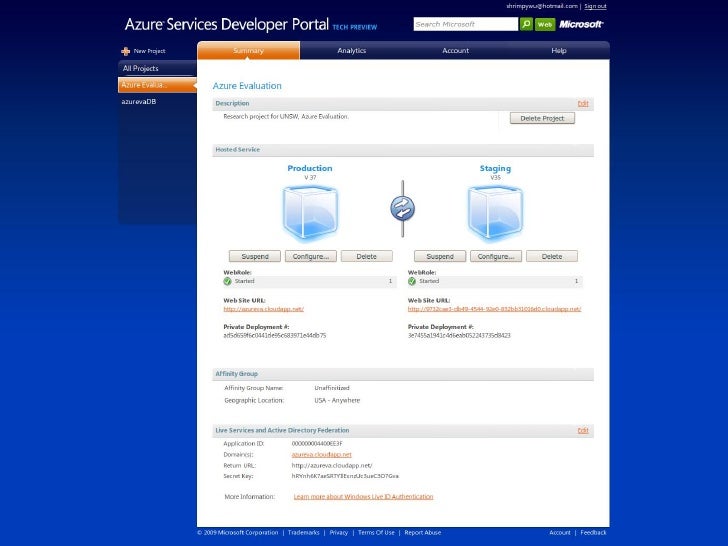Switch to the Analytics tab
728x546 pixels.
(x=351, y=50)
